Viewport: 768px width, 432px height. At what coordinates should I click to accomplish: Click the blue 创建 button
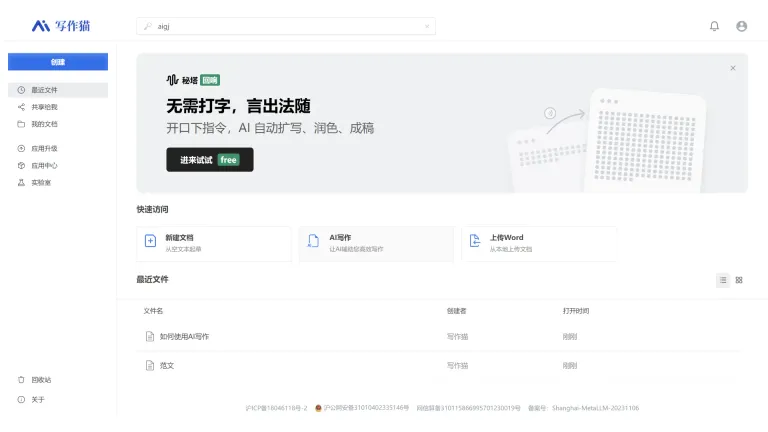pyautogui.click(x=58, y=62)
